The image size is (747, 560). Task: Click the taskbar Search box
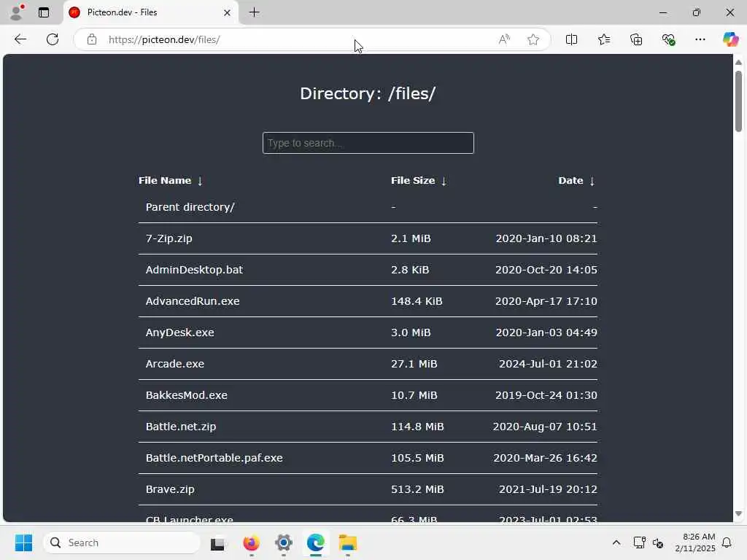coord(122,542)
